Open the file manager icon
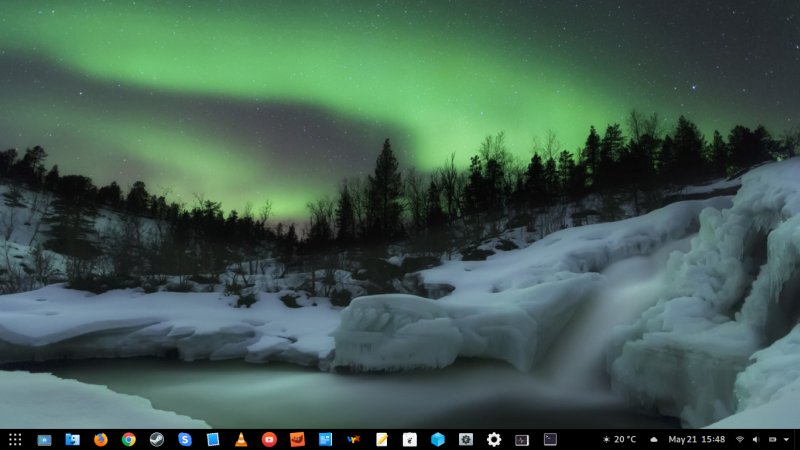The image size is (800, 450). point(72,439)
